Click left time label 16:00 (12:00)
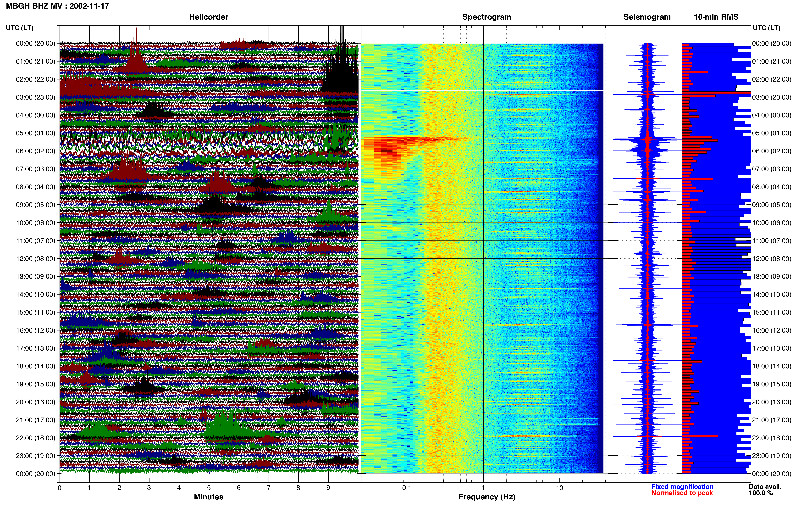Viewport: 812px width, 508px height. [36, 330]
